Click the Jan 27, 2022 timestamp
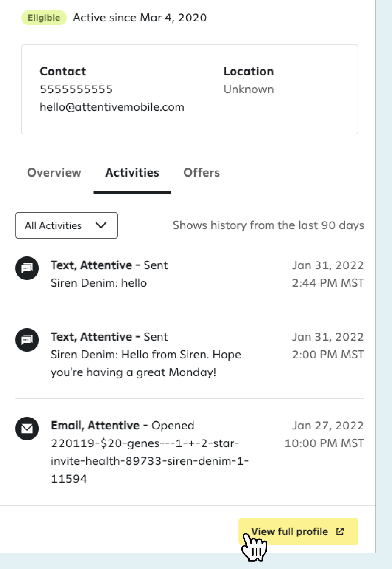The image size is (392, 569). (328, 426)
